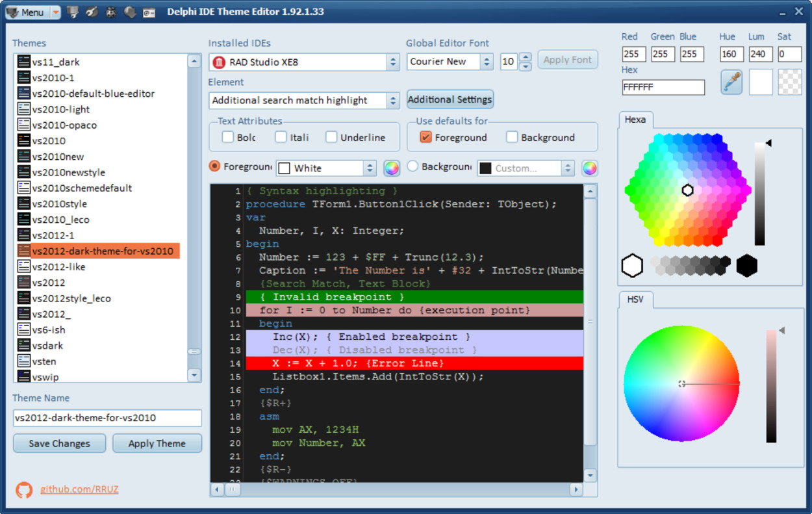Click the ladybug bug report icon
Screen dimensions: 812x514
point(111,12)
